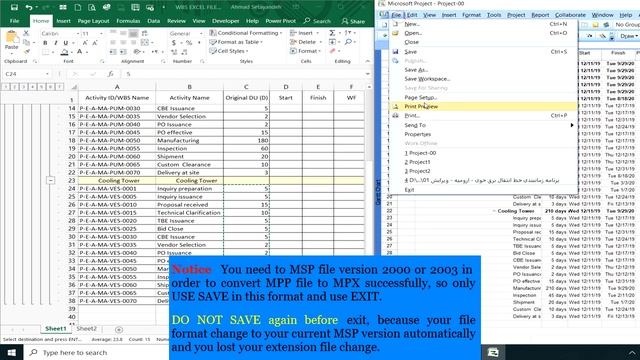
Task: Open the Format as Table dropdown
Action: [236, 42]
